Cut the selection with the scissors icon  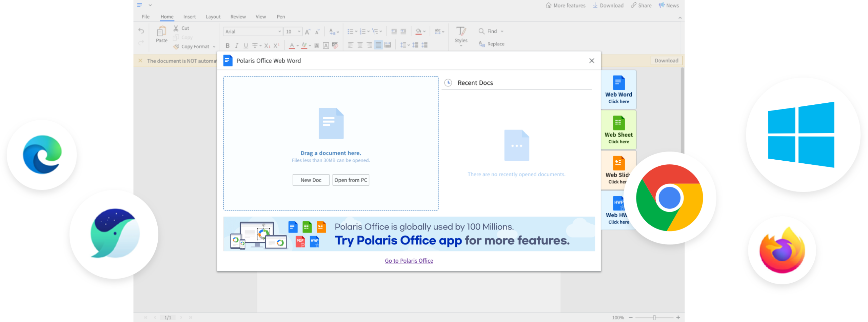point(176,28)
